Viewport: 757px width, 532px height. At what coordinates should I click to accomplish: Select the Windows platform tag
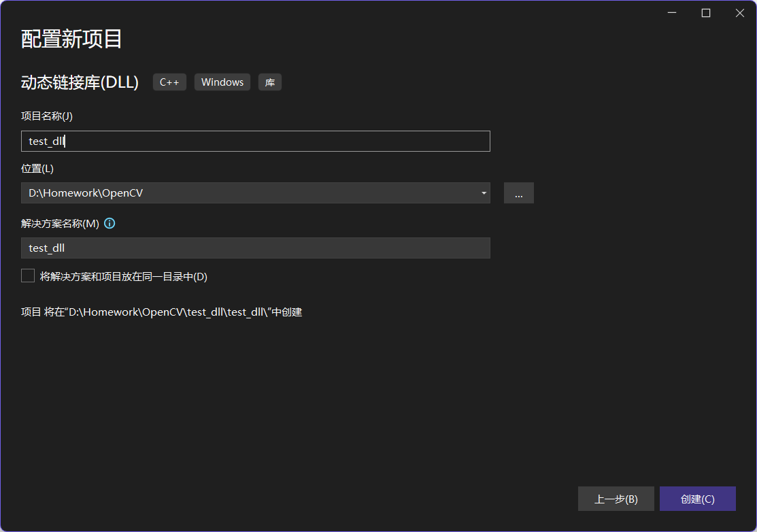pyautogui.click(x=222, y=82)
